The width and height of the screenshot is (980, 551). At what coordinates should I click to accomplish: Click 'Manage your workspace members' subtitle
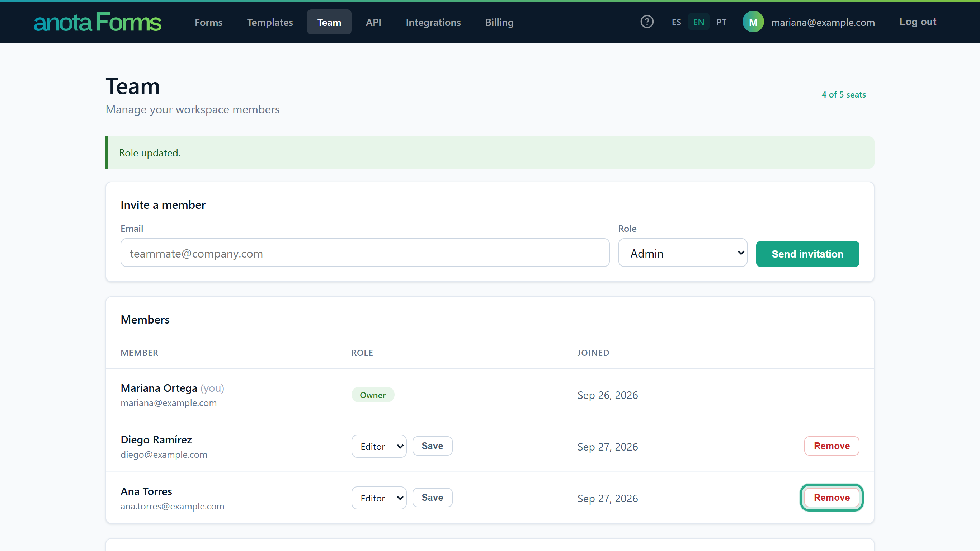193,110
